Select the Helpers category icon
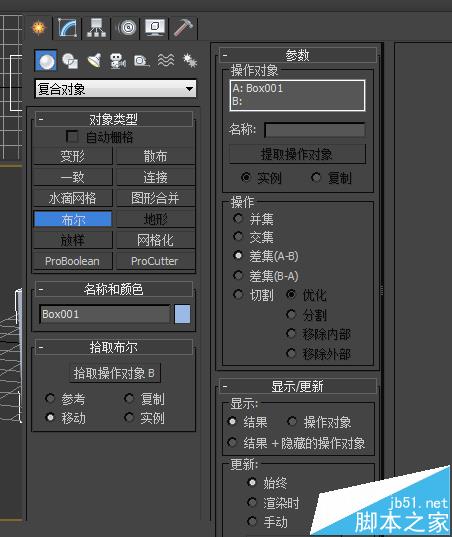The height and width of the screenshot is (537, 452). tap(141, 61)
